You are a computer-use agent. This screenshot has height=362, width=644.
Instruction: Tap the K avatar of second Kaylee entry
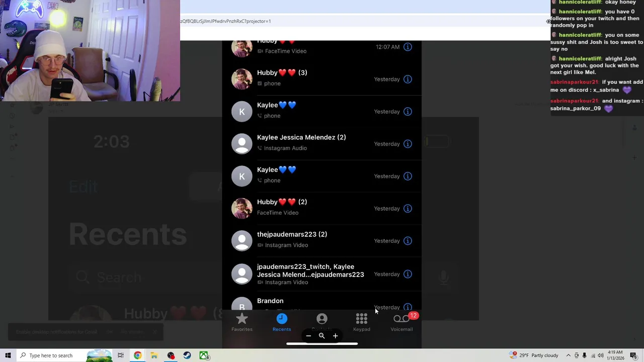[242, 176]
